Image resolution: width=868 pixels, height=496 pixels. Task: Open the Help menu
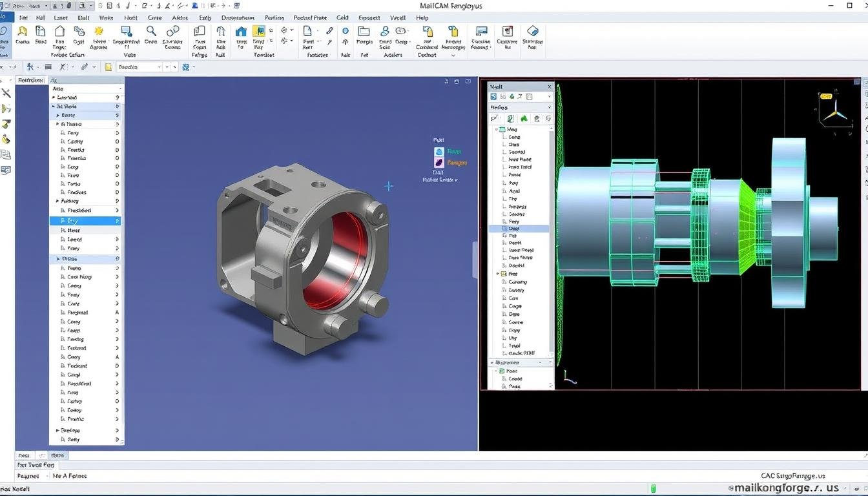click(422, 18)
